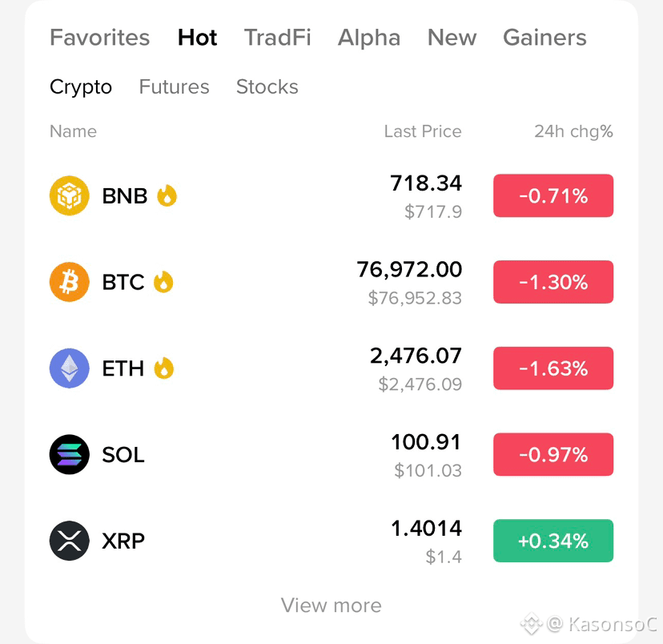Image resolution: width=663 pixels, height=644 pixels.
Task: Click the flame icon beside ETH
Action: coord(164,368)
